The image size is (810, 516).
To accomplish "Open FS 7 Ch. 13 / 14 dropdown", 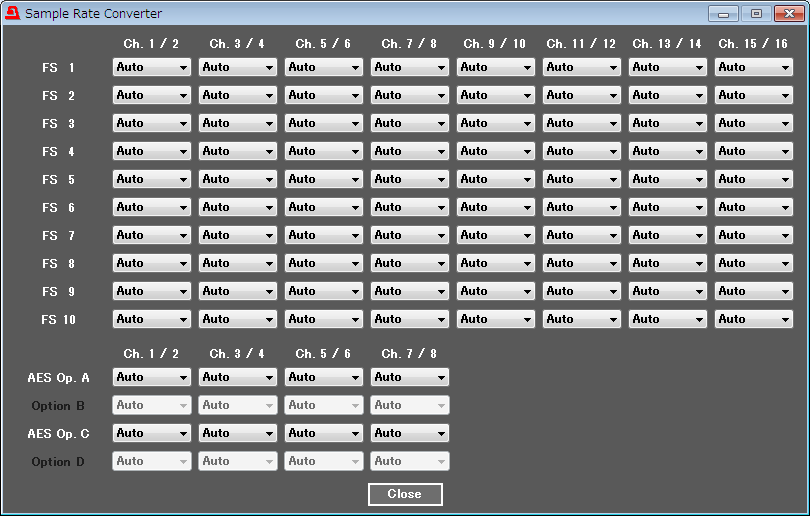I will point(667,235).
